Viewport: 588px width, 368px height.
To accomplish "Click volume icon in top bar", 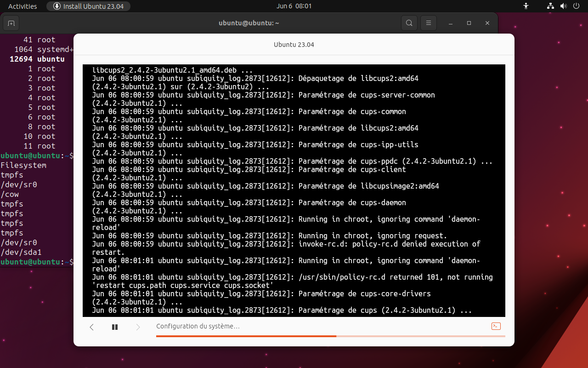I will pos(564,6).
